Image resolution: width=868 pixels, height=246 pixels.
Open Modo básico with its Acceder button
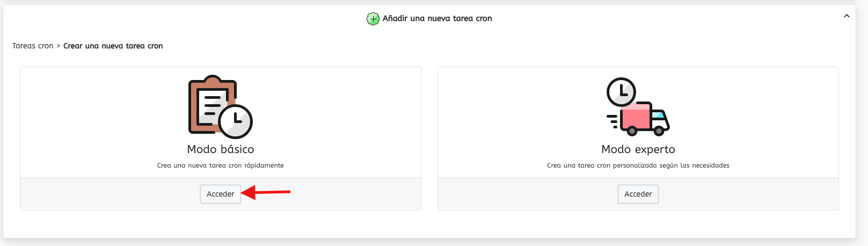[x=221, y=194]
